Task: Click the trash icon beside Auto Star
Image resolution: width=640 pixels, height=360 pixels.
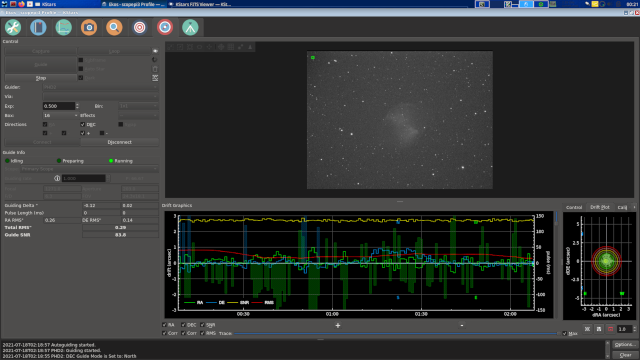Action: [x=155, y=69]
